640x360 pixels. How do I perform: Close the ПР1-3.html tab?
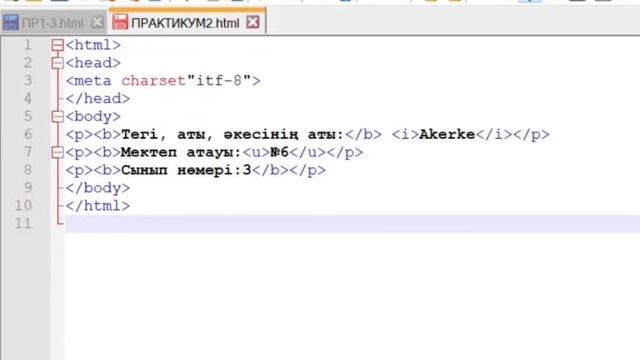click(97, 22)
